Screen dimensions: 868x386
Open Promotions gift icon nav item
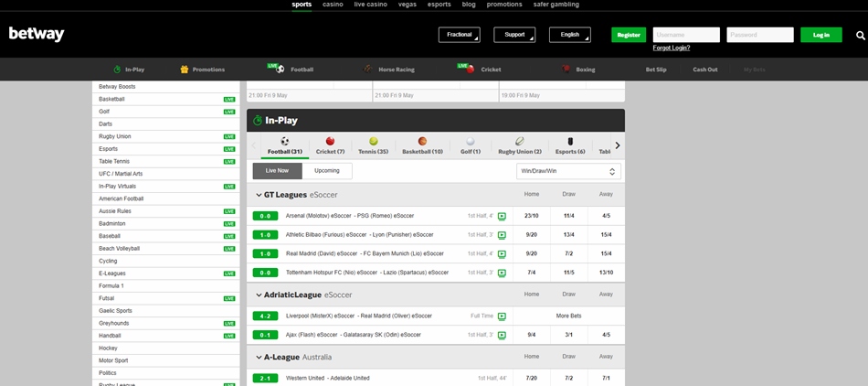tap(203, 70)
